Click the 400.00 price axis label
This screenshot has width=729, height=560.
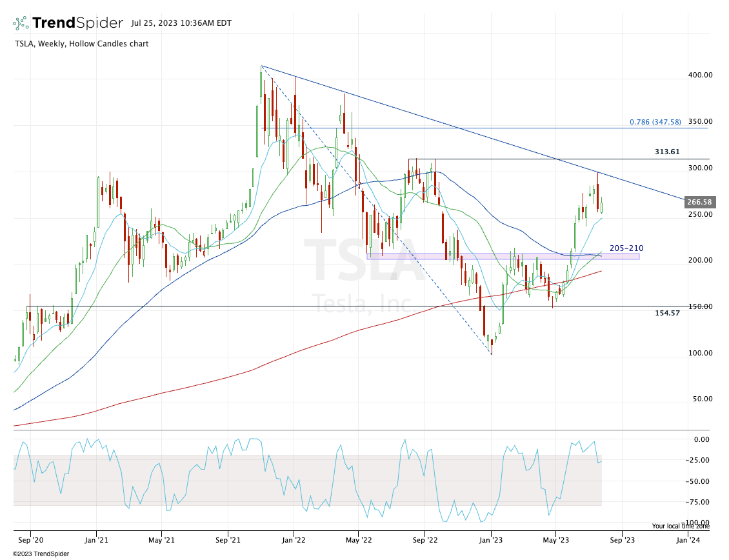tap(700, 75)
